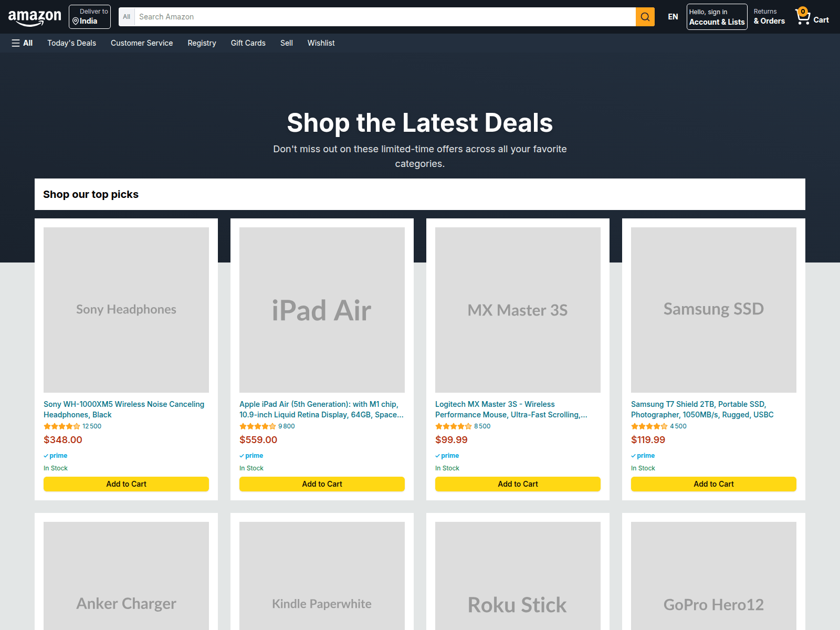Viewport: 840px width, 630px height.
Task: Open Account & Lists menu
Action: coord(717,17)
